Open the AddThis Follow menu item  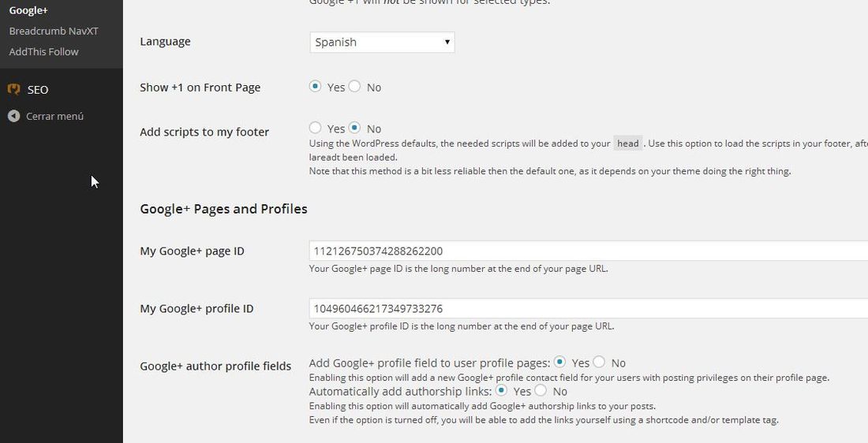pos(43,51)
